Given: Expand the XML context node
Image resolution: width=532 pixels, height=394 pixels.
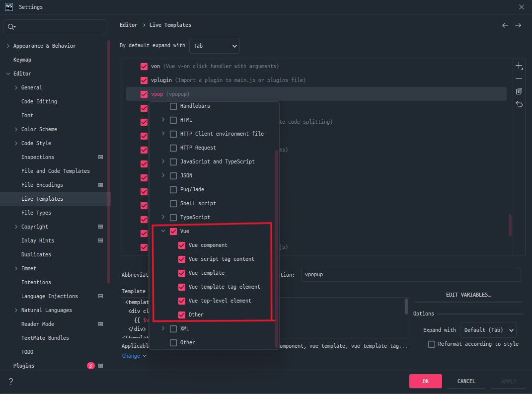Looking at the screenshot, I should (x=163, y=328).
